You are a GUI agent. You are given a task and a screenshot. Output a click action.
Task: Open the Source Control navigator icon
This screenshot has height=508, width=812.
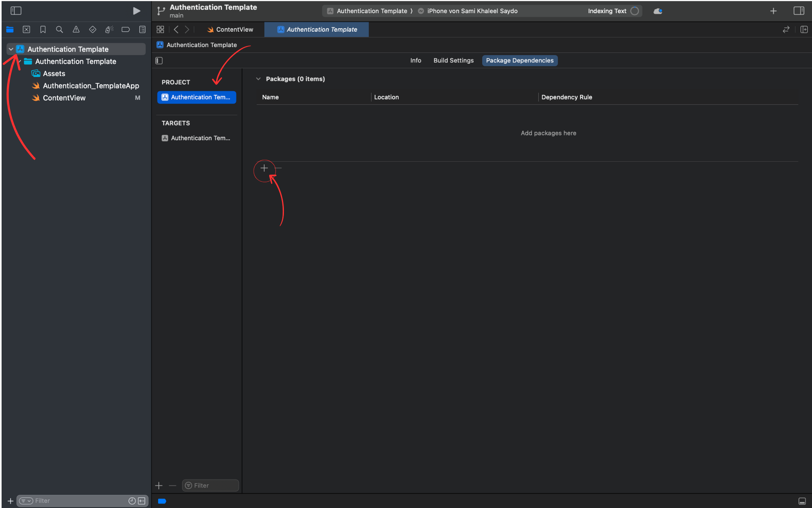26,29
